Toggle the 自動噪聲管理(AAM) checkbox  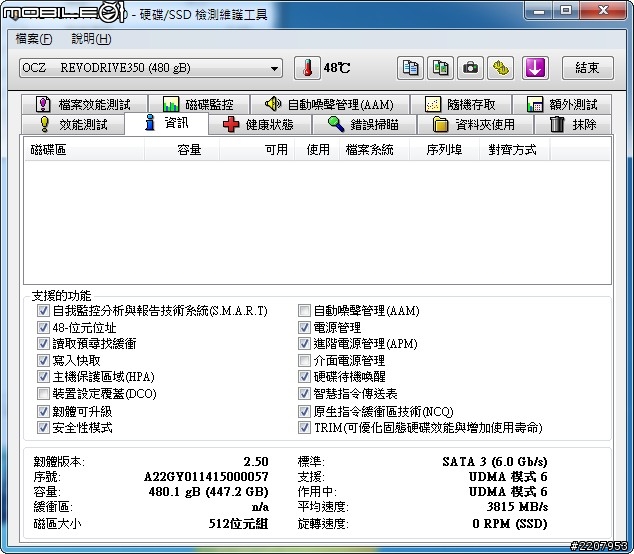click(304, 311)
